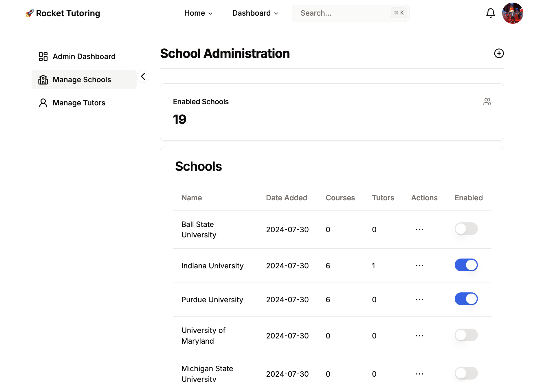Open the notification bell

pyautogui.click(x=491, y=13)
